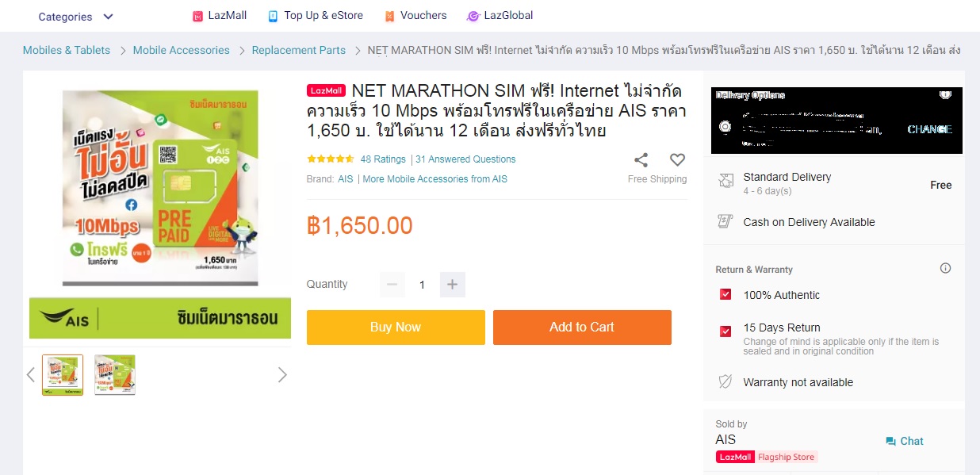Add product to wishlist with heart icon

pos(677,160)
